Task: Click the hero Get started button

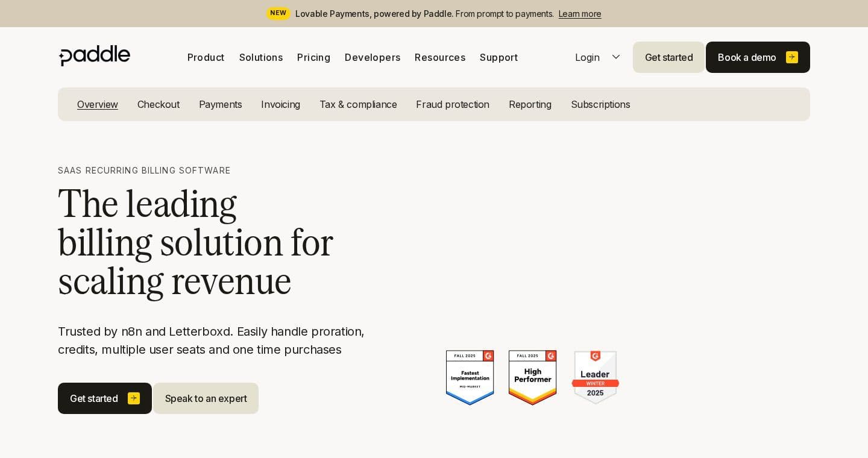Action: pos(105,398)
